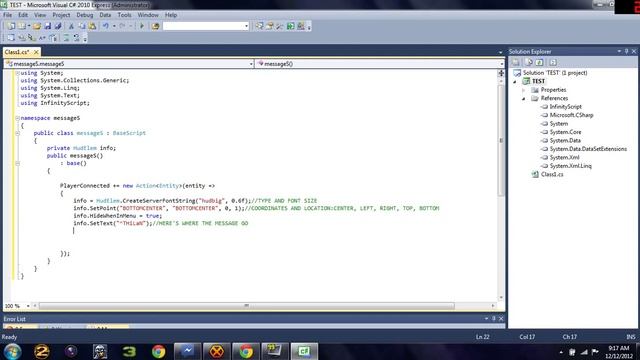Open the File menu

[x=8, y=15]
